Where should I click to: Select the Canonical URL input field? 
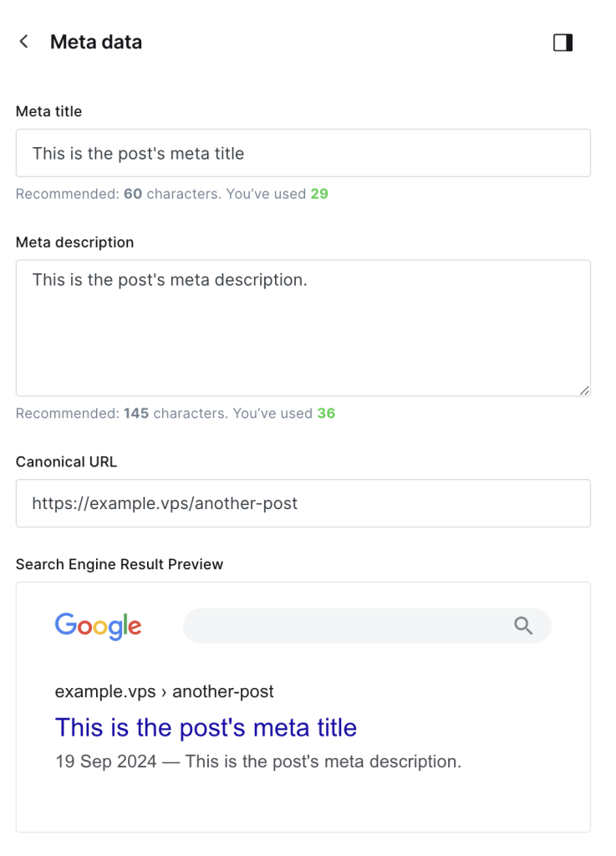(x=303, y=503)
